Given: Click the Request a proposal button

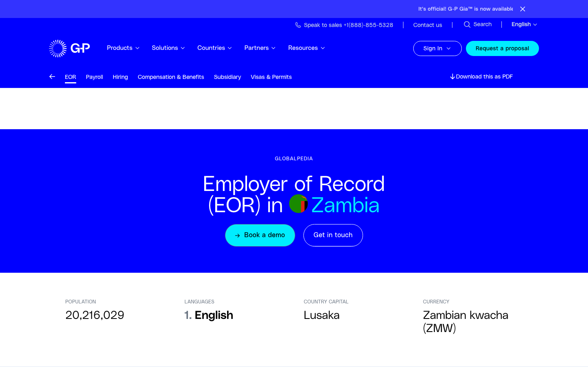Looking at the screenshot, I should click(502, 48).
